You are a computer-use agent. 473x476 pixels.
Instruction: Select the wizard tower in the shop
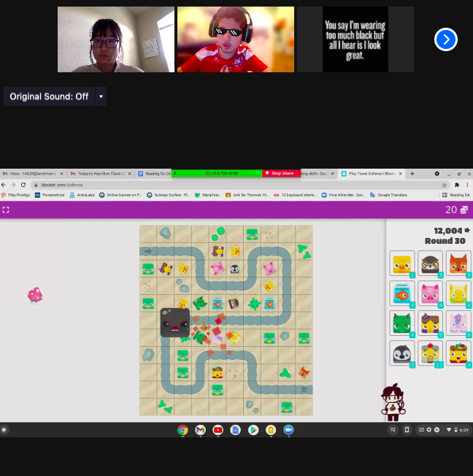[430, 323]
